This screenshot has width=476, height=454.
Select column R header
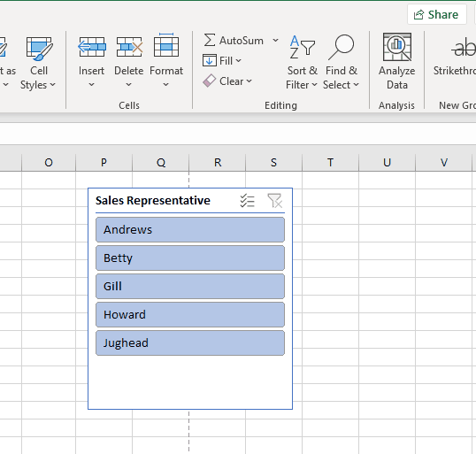(x=218, y=163)
